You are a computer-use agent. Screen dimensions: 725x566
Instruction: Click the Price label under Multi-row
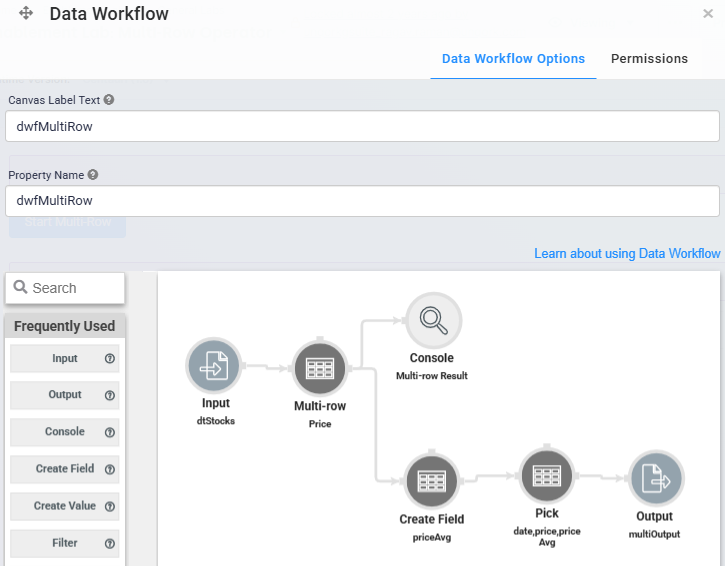(x=320, y=424)
